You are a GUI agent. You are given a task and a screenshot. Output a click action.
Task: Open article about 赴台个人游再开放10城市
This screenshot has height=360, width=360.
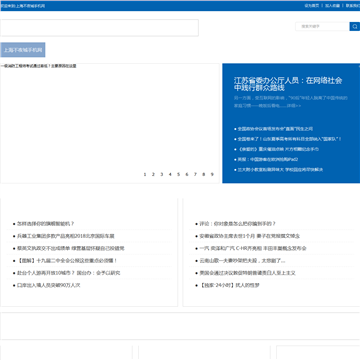coord(69,273)
